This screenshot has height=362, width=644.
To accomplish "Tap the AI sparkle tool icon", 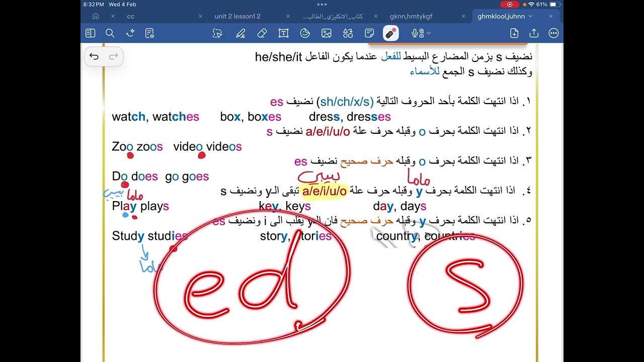I will [x=130, y=33].
